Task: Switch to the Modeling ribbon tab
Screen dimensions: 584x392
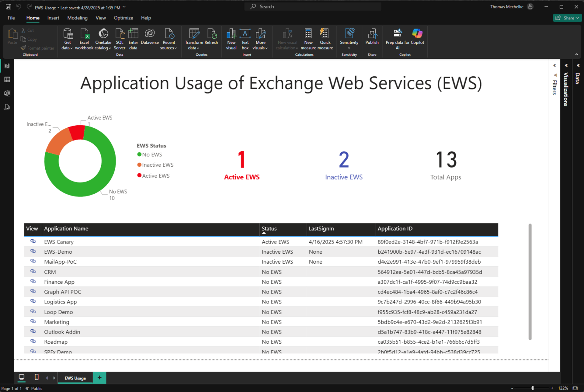Action: 77,18
